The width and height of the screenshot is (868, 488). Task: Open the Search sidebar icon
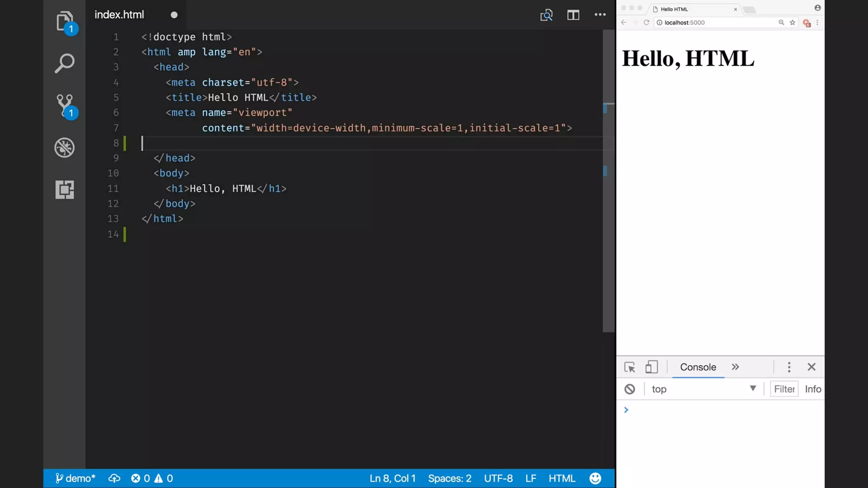coord(64,63)
